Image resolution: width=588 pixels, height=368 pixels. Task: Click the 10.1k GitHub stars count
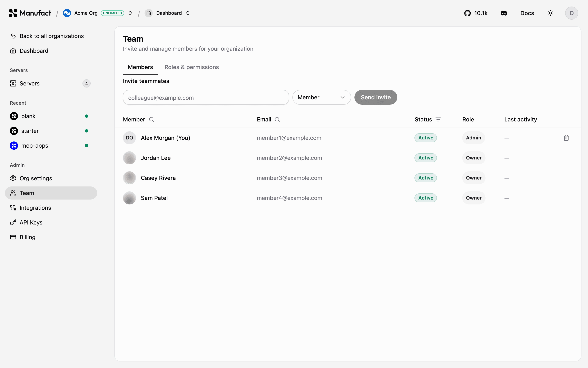[481, 13]
